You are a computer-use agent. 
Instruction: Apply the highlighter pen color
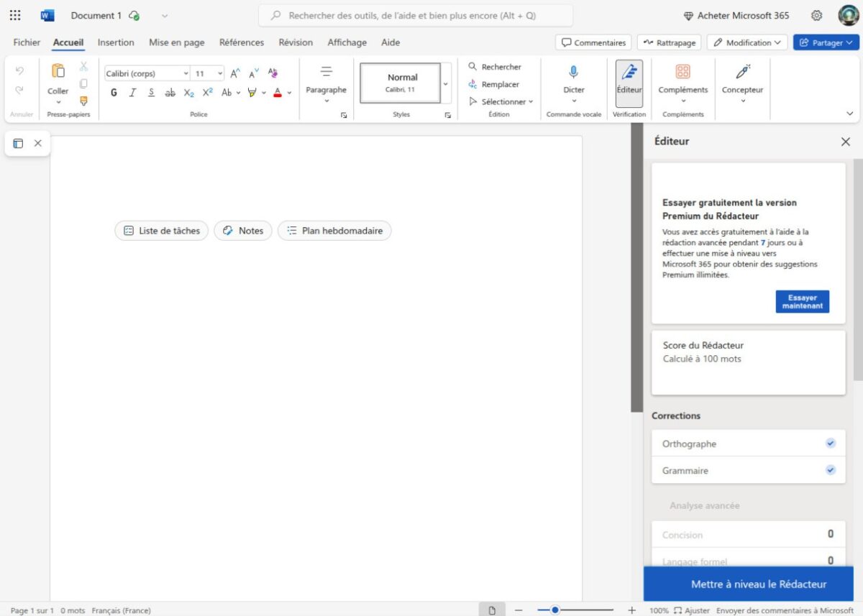[252, 93]
